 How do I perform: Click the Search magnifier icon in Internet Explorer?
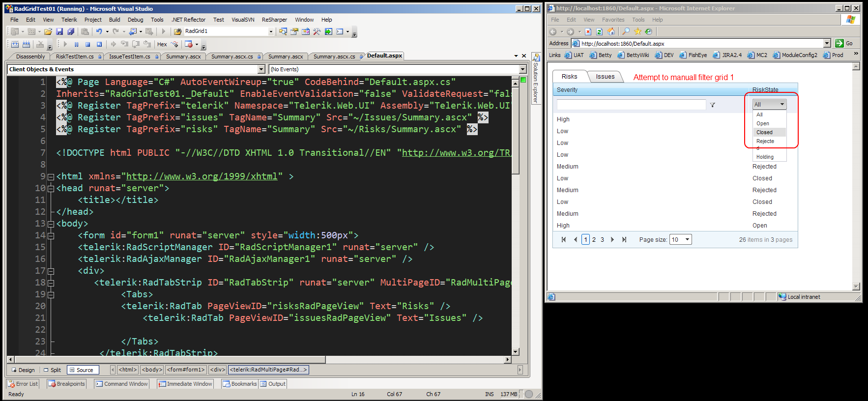pyautogui.click(x=626, y=31)
